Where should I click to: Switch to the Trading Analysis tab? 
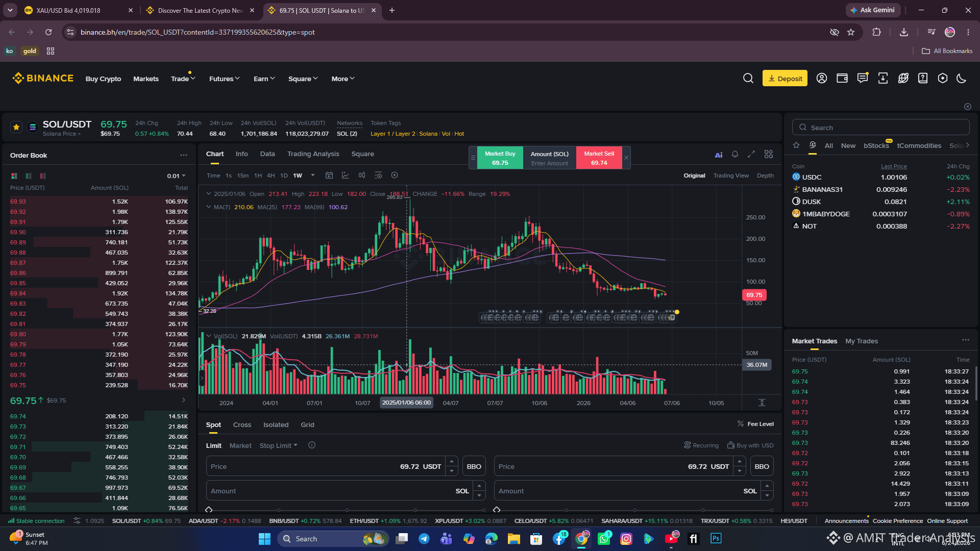(313, 154)
